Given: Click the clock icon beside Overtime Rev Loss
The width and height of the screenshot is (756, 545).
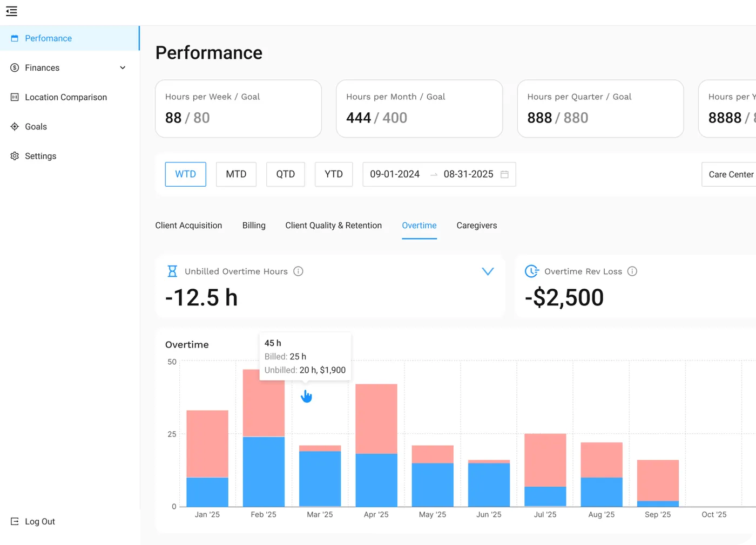Looking at the screenshot, I should click(x=532, y=271).
